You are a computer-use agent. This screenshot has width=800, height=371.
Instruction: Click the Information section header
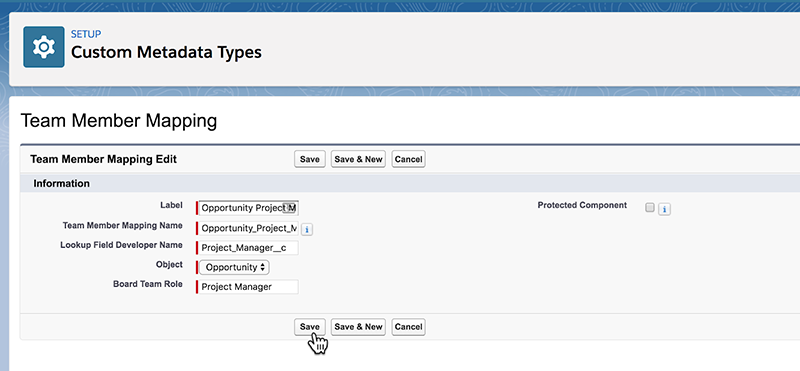click(62, 183)
